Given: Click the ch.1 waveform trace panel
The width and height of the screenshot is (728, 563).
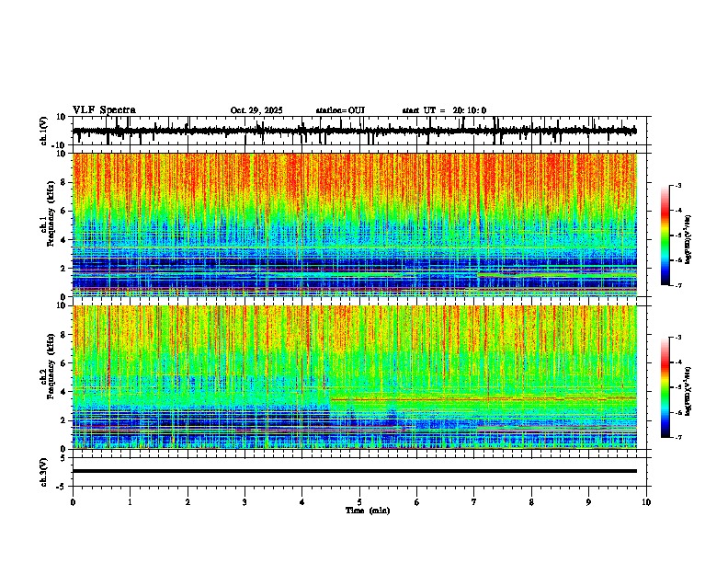Looking at the screenshot, I should [361, 131].
